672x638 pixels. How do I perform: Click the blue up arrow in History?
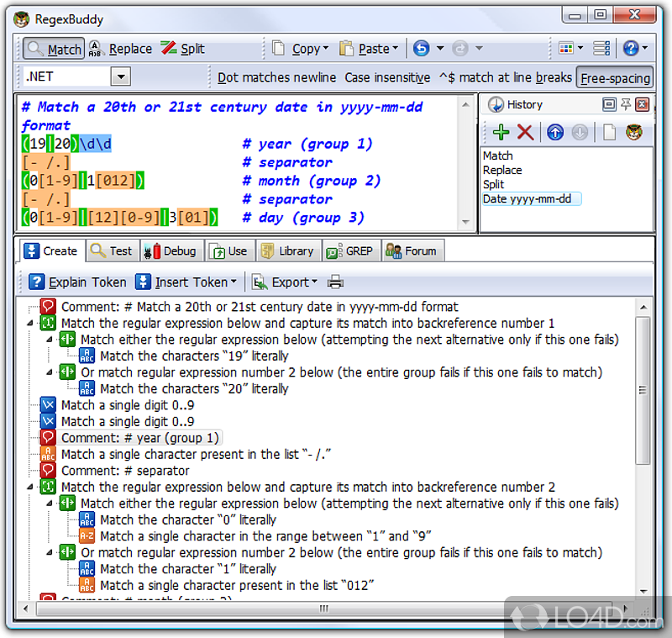point(555,132)
